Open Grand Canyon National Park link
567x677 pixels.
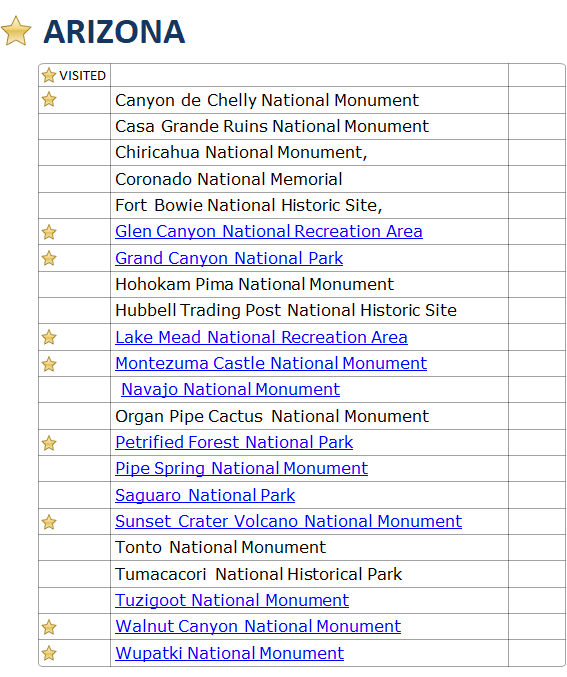pyautogui.click(x=229, y=258)
